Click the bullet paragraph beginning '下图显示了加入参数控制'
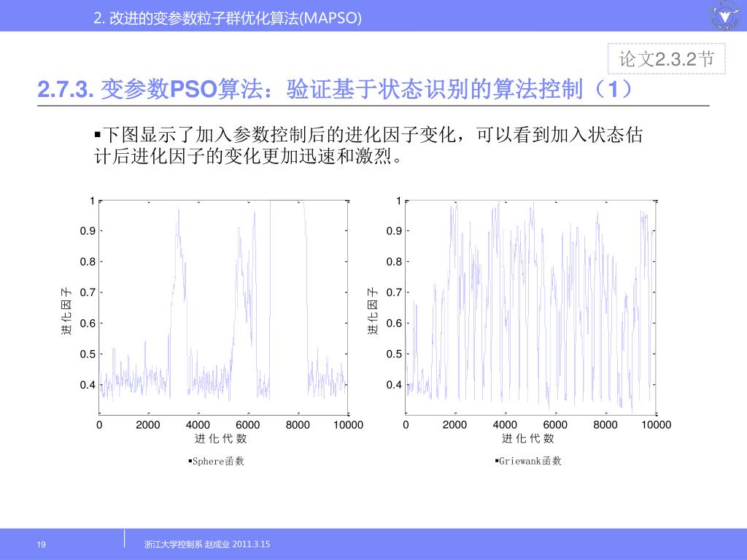 point(368,145)
